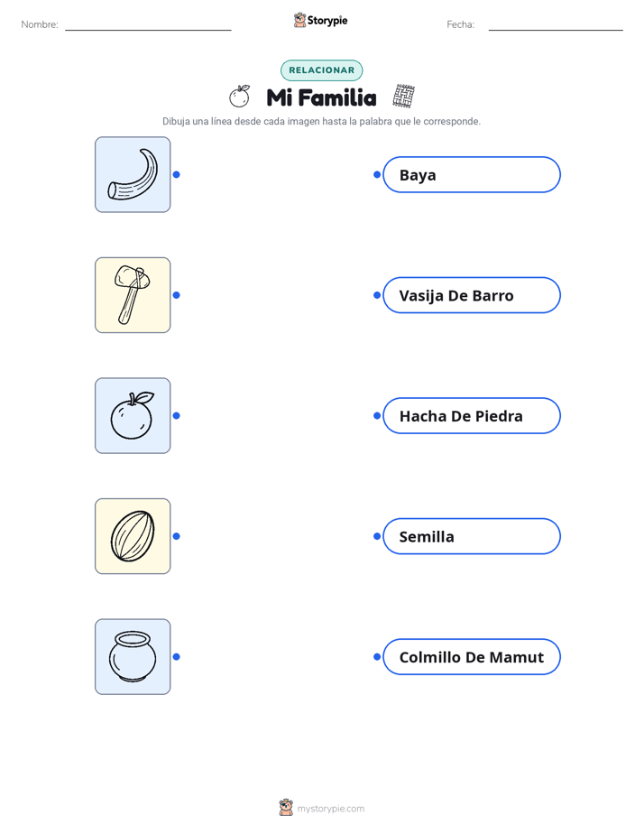Click the blue dot beside the tusk image
Image resolution: width=644 pixels, height=834 pixels.
pos(177,174)
